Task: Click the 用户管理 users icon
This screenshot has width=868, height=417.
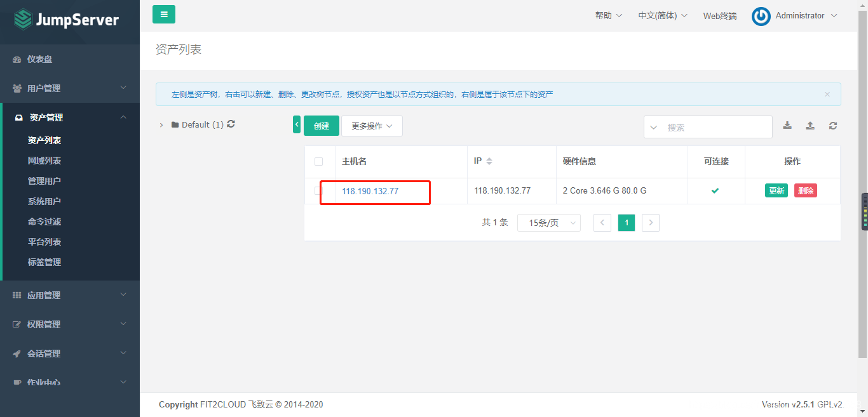Action: [17, 88]
